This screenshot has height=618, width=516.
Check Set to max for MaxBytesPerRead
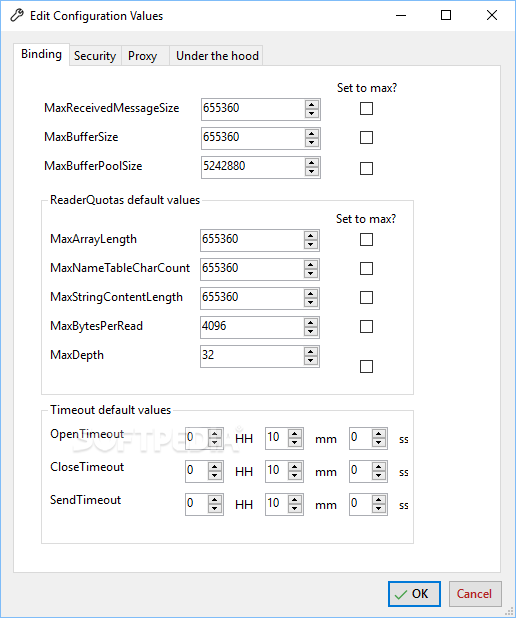[x=366, y=326]
